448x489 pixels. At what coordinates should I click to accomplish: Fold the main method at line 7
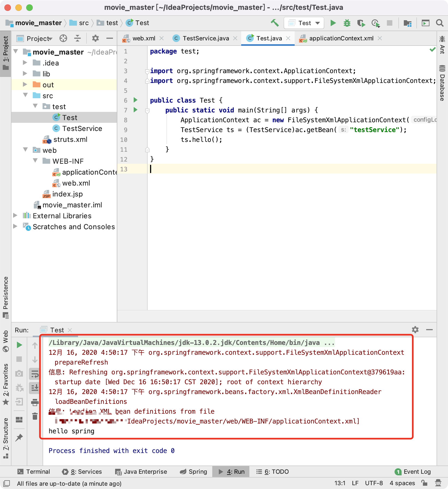pos(147,111)
